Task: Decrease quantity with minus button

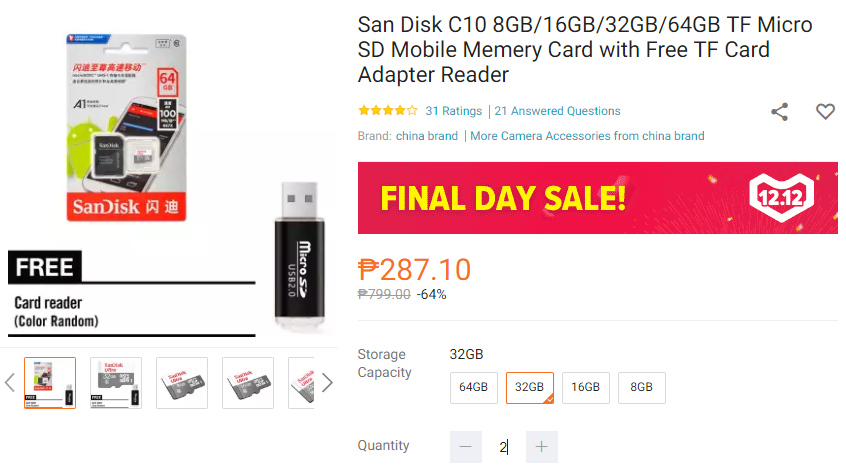Action: (466, 446)
